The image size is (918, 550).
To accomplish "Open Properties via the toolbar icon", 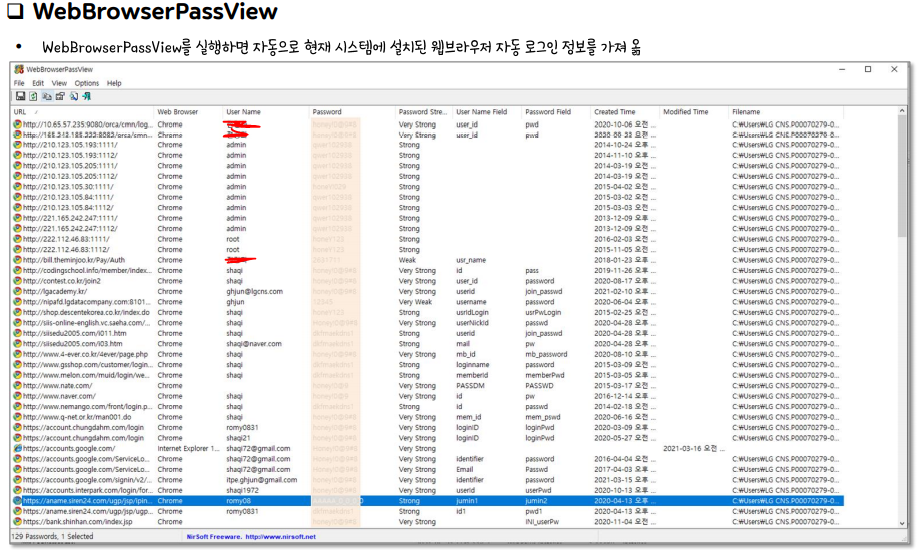I will (60, 96).
